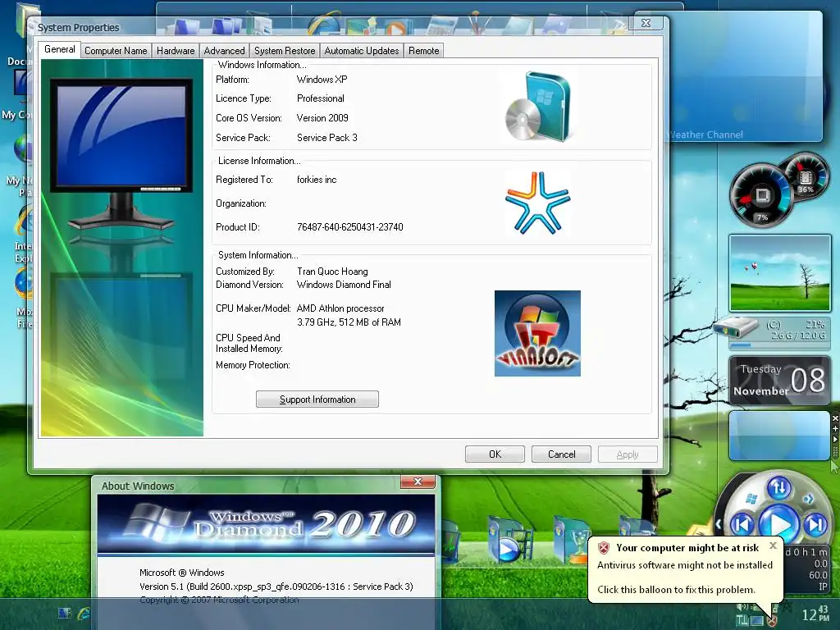Close the System Properties window
The height and width of the screenshot is (630, 840).
click(646, 23)
